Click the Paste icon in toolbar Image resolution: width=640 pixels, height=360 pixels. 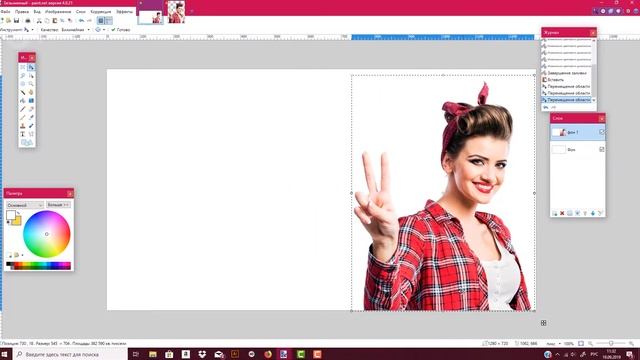coord(54,20)
